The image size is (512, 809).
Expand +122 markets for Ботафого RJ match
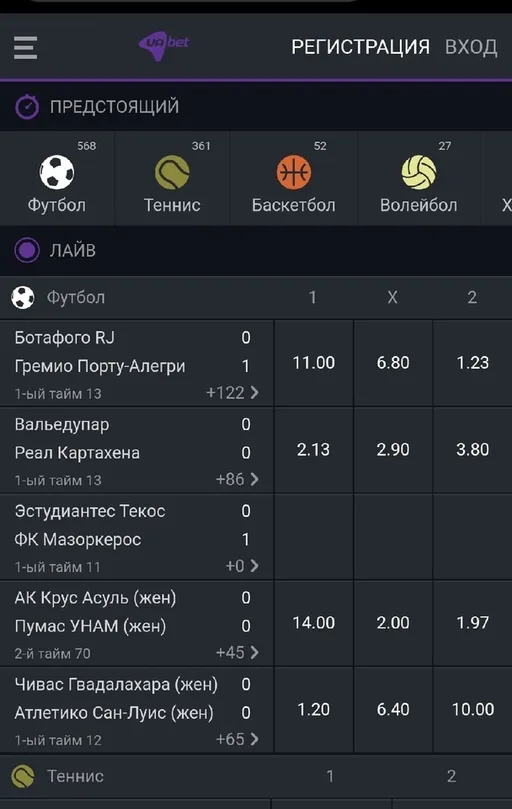coord(232,393)
